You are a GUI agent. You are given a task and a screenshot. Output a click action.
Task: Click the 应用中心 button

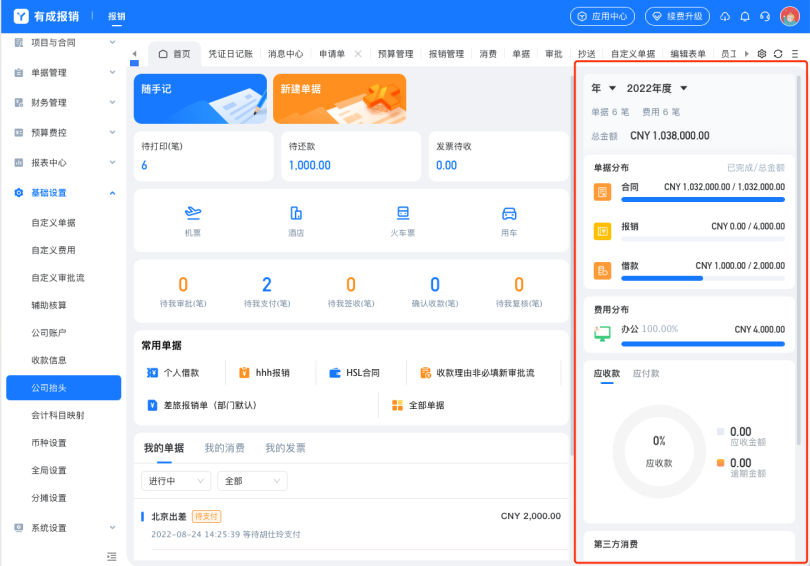tap(602, 16)
